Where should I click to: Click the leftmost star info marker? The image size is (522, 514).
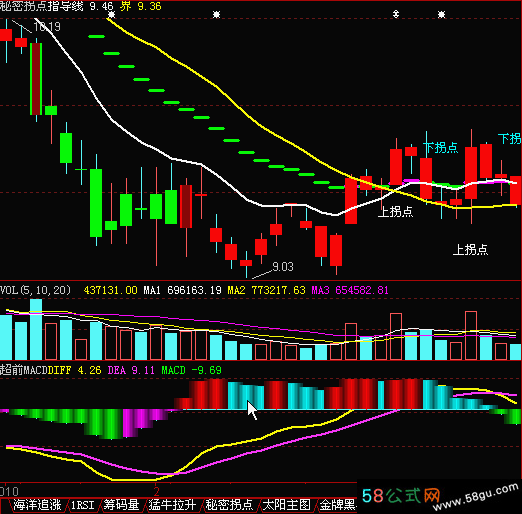pos(111,14)
